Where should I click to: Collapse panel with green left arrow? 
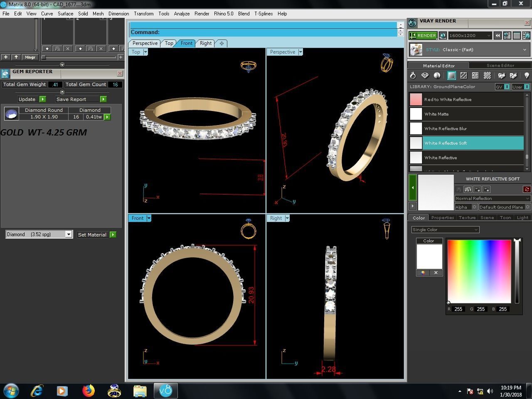pyautogui.click(x=413, y=187)
